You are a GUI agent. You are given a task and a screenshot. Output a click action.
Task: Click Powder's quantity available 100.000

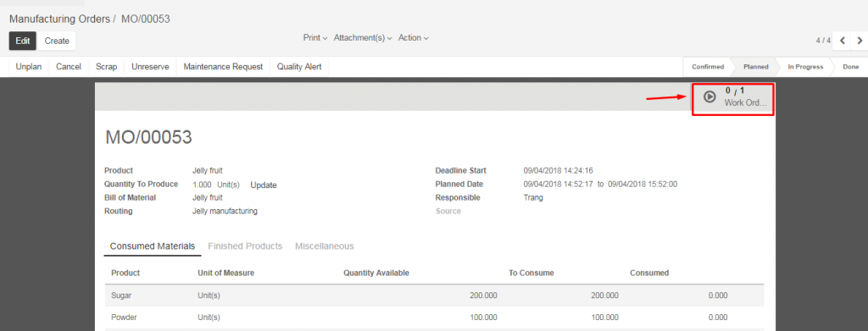[x=483, y=317]
